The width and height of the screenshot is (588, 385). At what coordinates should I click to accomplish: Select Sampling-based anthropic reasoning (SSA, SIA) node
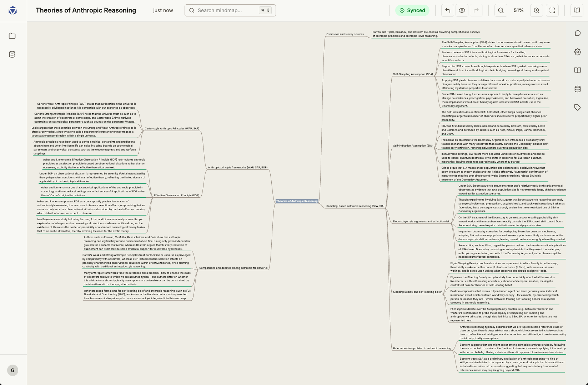click(x=355, y=206)
